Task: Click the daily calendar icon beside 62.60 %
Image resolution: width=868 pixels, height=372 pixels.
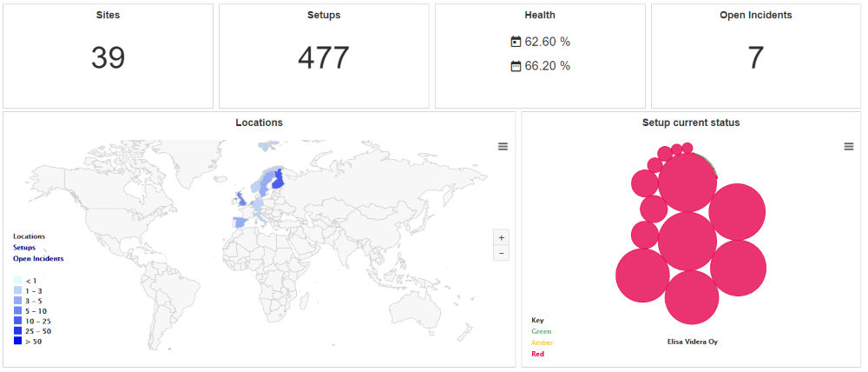Action: 516,42
